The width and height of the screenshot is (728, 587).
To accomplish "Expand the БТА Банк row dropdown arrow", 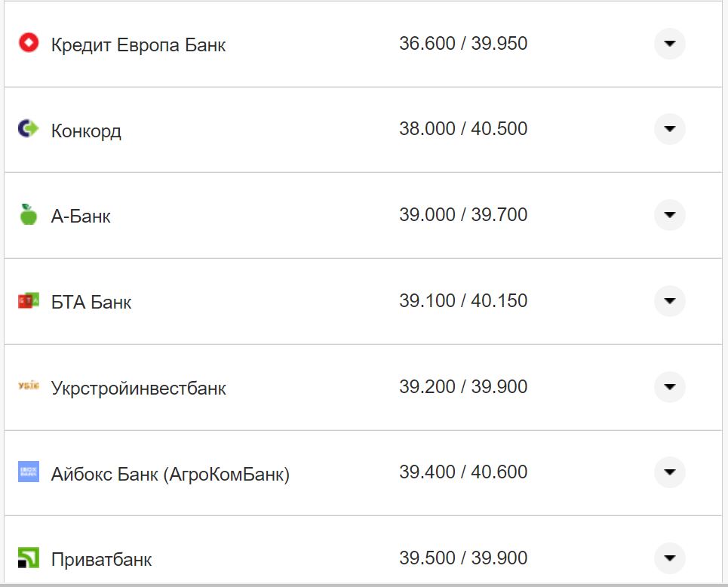I will (669, 301).
